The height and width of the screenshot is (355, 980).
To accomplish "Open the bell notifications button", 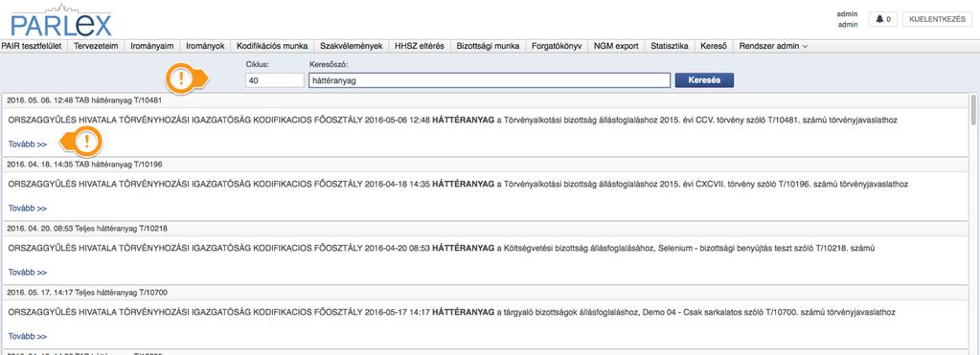I will 883,19.
